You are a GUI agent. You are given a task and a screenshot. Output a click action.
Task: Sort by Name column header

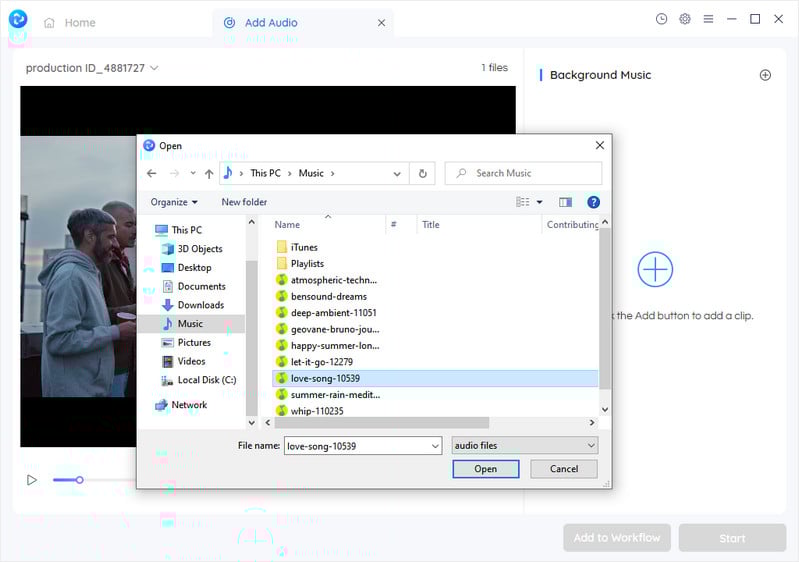tap(287, 224)
